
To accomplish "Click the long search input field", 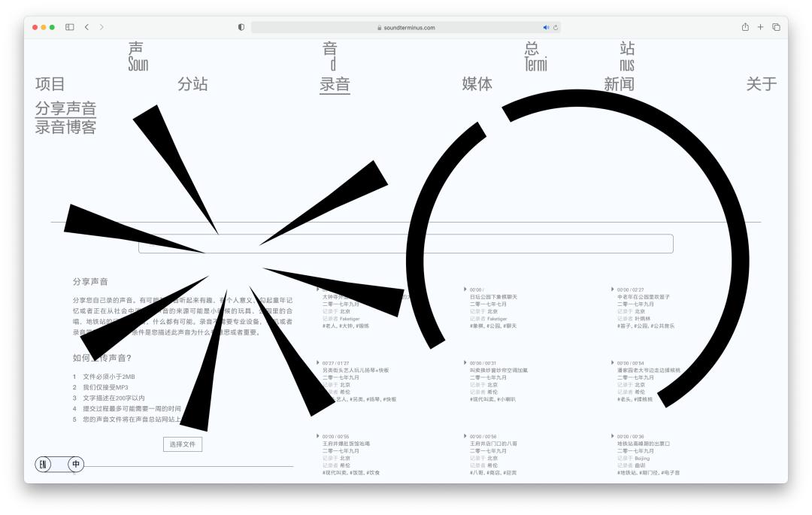I will tap(406, 244).
